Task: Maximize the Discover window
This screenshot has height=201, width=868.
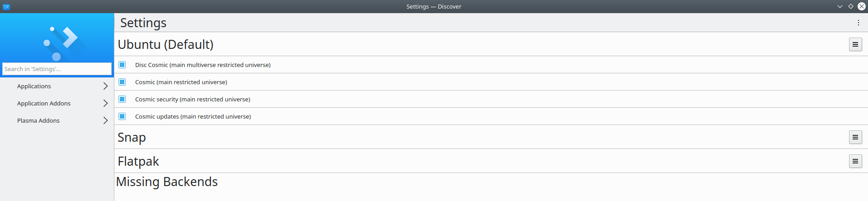Action: point(851,6)
